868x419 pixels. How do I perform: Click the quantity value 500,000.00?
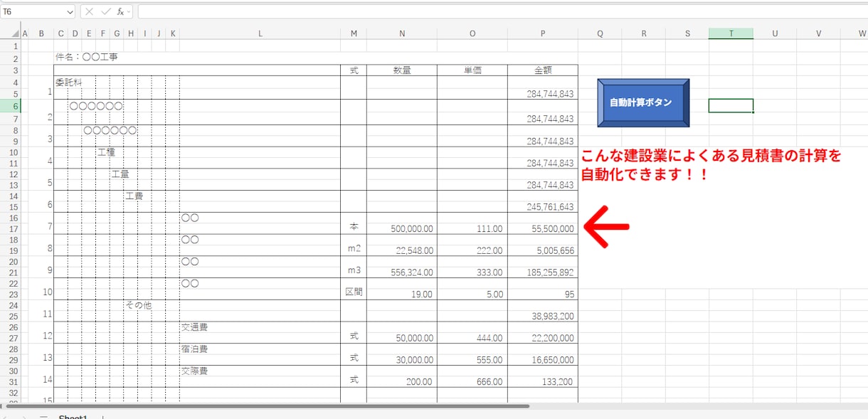412,229
